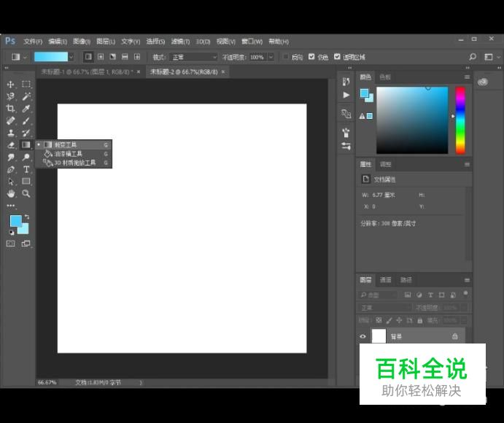The width and height of the screenshot is (504, 423).
Task: Select the Healing Brush tool
Action: pyautogui.click(x=10, y=121)
